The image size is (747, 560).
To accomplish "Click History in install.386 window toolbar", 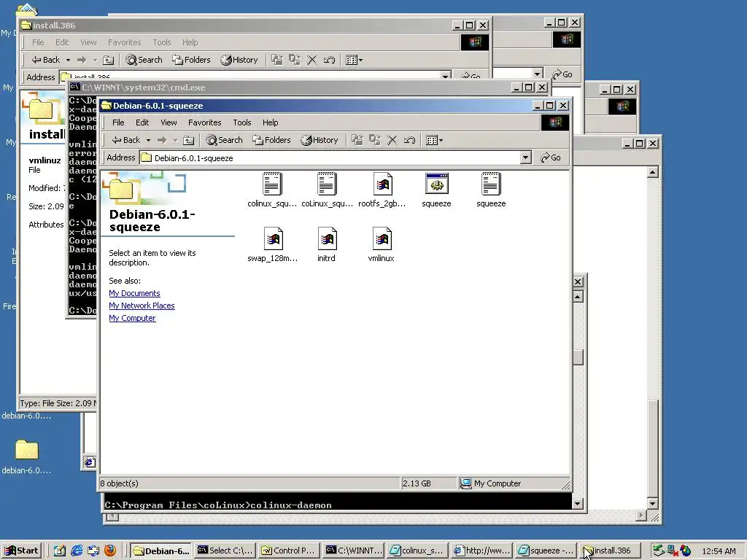I will pyautogui.click(x=239, y=60).
